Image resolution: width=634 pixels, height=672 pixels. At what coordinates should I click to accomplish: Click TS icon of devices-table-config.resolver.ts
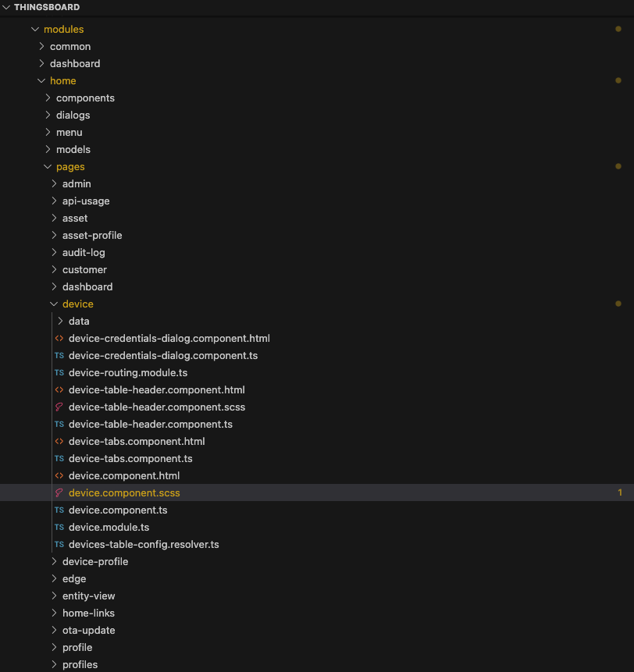[59, 545]
